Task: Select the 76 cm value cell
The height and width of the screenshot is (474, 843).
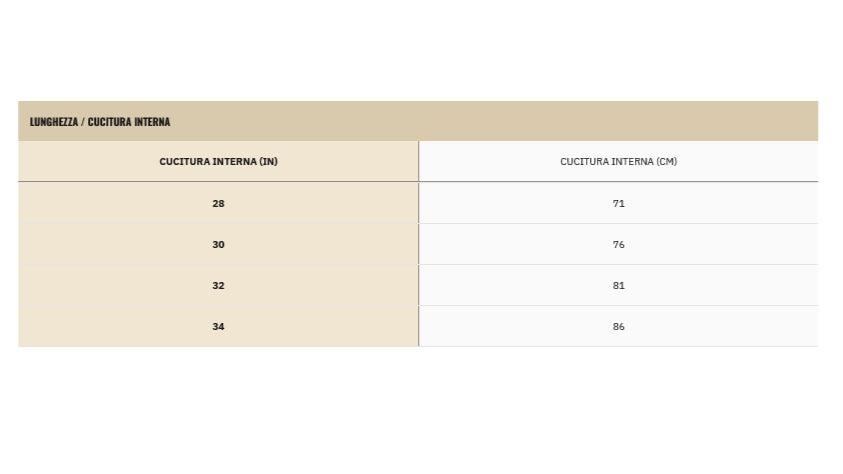Action: [x=618, y=244]
